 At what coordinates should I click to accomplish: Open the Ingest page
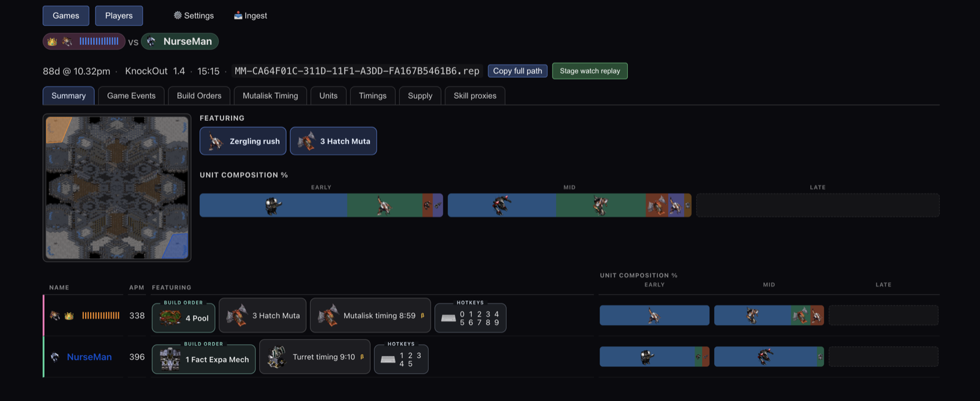pos(251,16)
